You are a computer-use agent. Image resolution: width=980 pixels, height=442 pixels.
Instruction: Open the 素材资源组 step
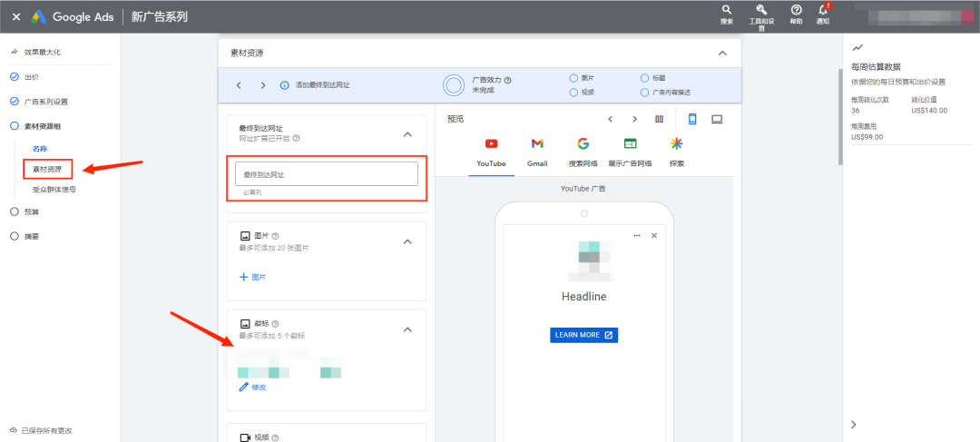tap(42, 125)
